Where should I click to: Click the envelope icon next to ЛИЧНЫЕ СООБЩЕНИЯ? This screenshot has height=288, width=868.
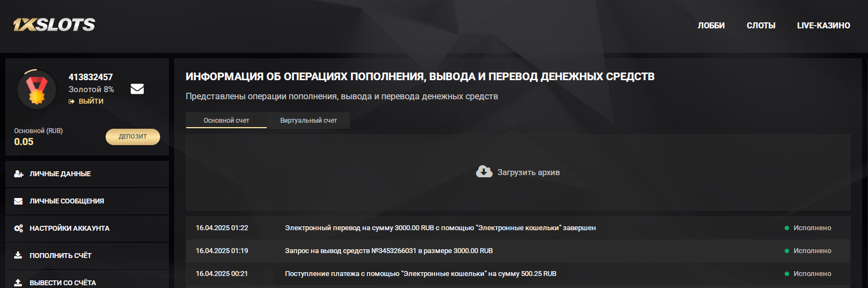[19, 201]
